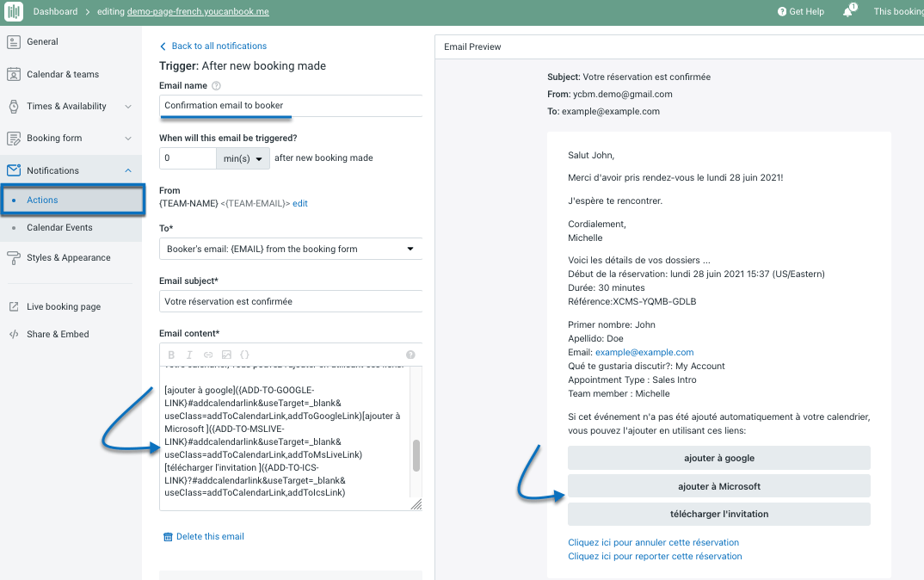The height and width of the screenshot is (580, 924).
Task: Go back to all notifications
Action: 219,46
